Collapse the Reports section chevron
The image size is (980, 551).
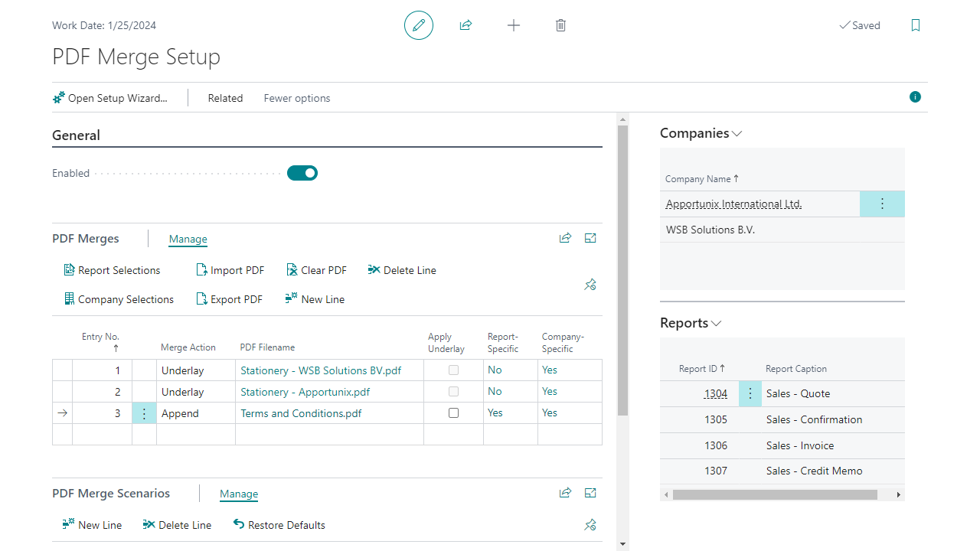(717, 324)
